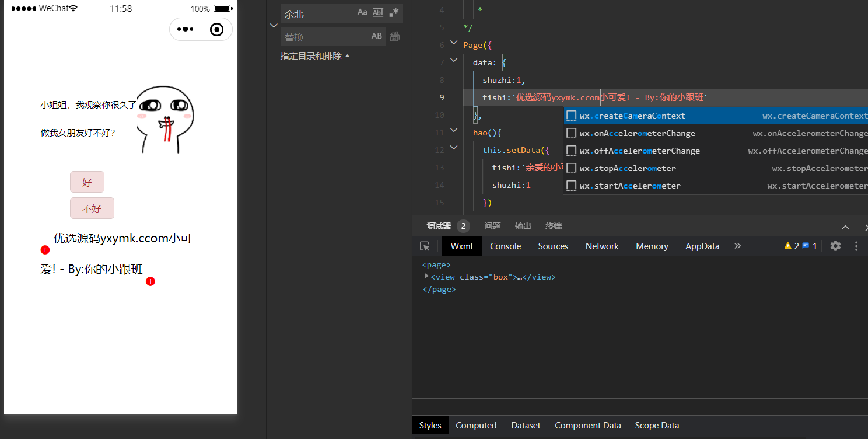Tap the 不好 button in simulator
Screen dimensions: 868x439
92,208
